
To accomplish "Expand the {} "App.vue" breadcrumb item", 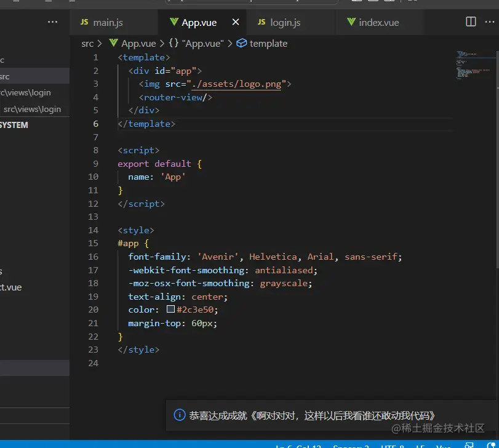I will click(196, 44).
